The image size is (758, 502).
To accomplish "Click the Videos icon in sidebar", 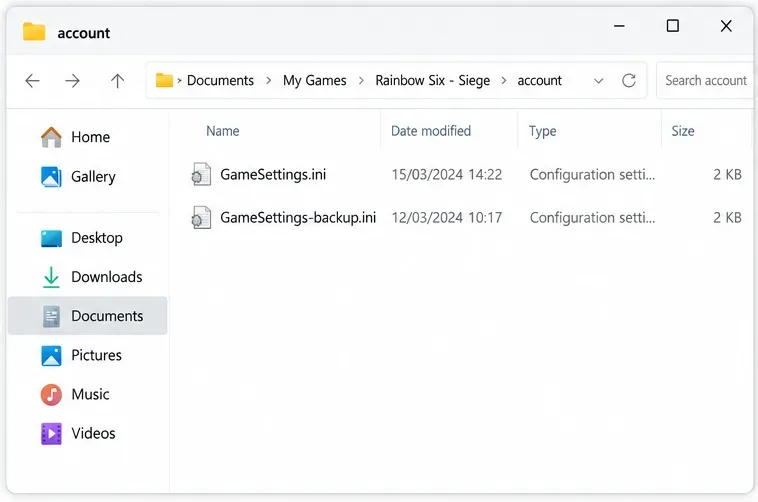I will pyautogui.click(x=51, y=434).
